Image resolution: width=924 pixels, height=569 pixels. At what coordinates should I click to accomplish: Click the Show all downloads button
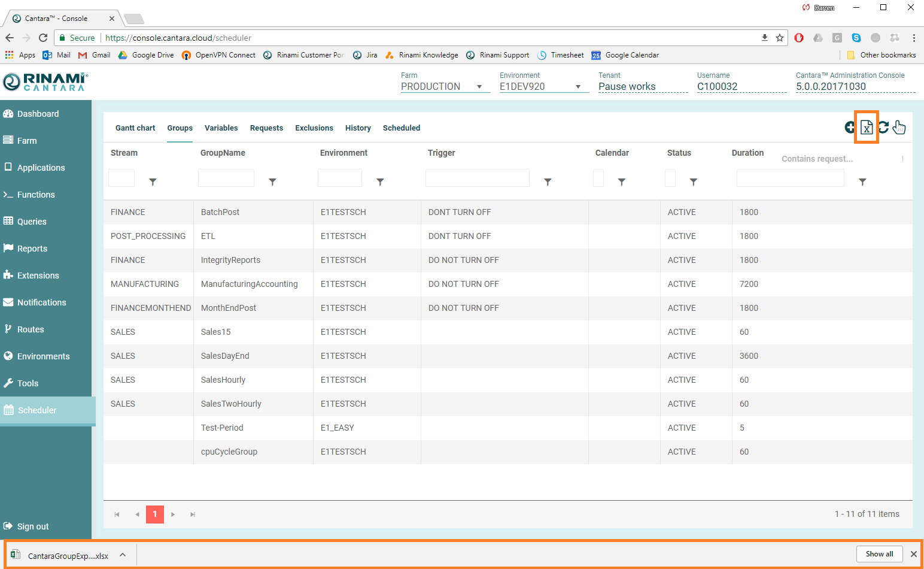pos(879,554)
